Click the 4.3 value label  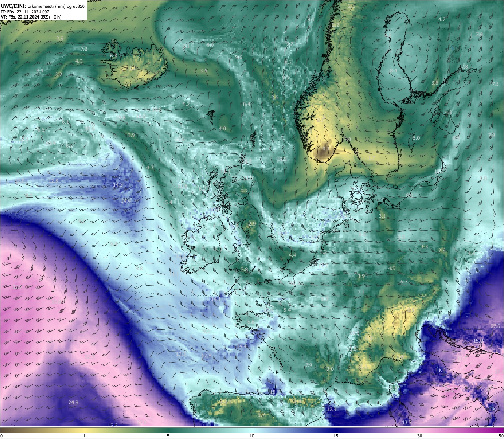click(x=150, y=167)
